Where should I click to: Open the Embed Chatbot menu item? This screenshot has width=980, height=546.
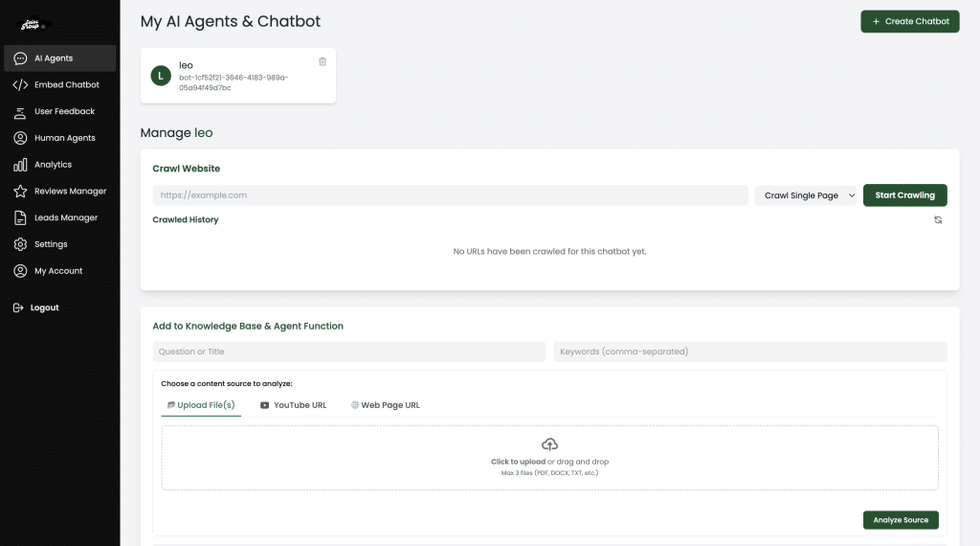(x=60, y=84)
